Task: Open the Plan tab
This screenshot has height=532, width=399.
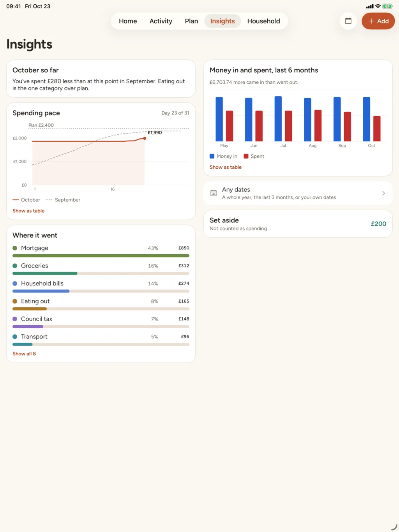Action: tap(191, 21)
